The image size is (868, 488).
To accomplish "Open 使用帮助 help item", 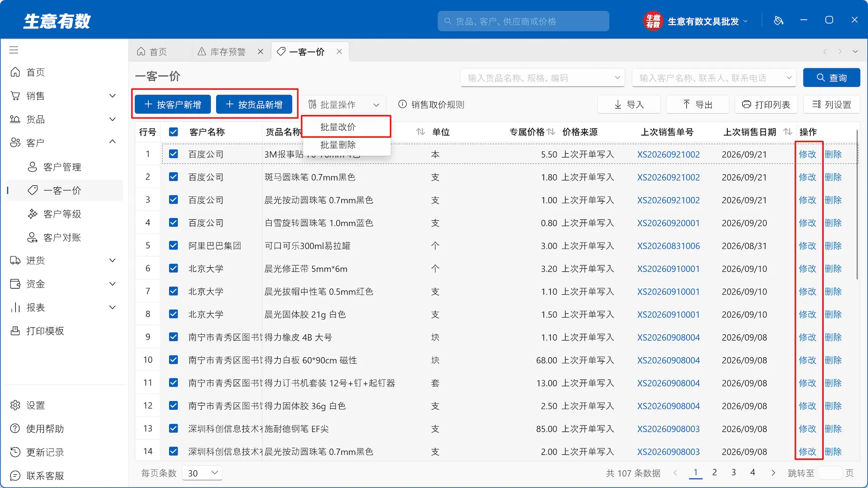I will pyautogui.click(x=37, y=429).
